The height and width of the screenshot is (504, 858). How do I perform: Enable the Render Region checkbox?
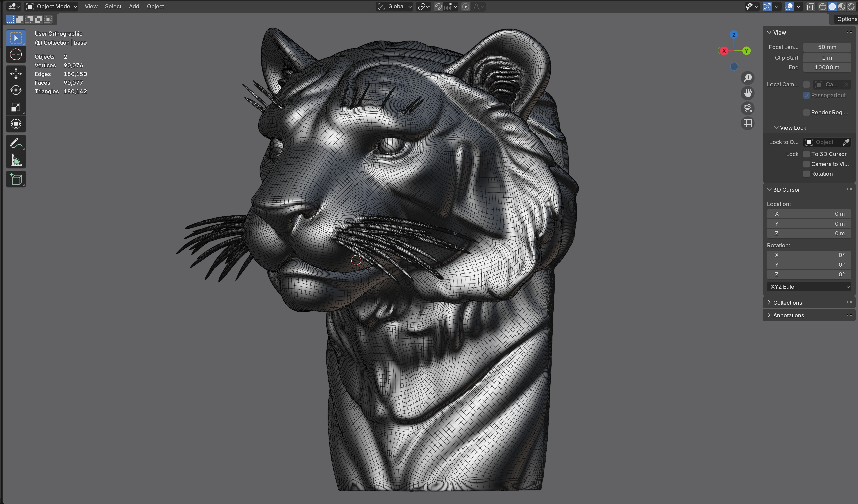[x=806, y=112]
